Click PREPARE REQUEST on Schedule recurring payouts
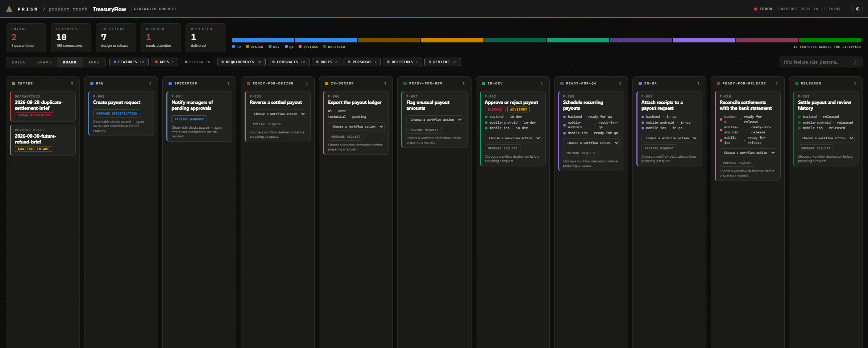Viewport: 868px width, 348px height. pos(581,153)
